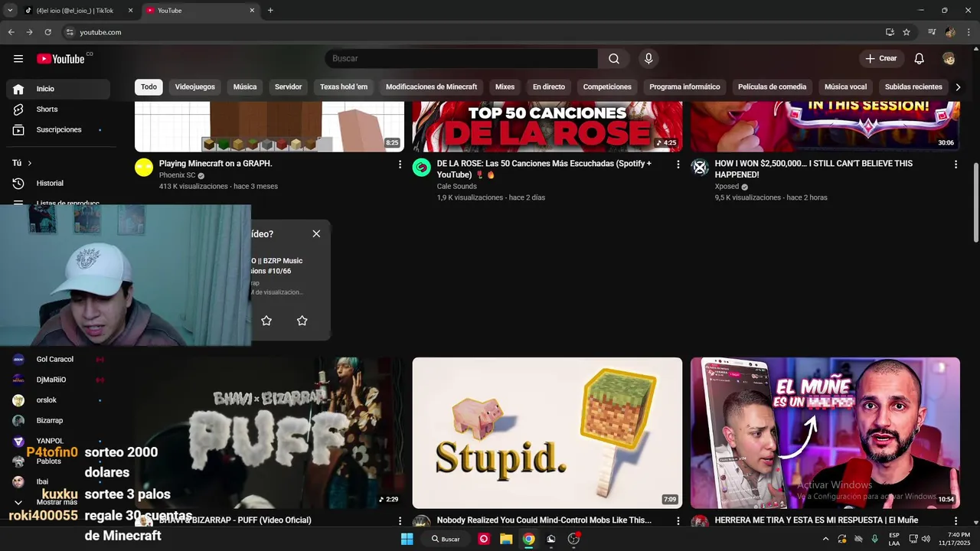
Task: Open options for HOW I WON $2,500,000 video
Action: point(955,165)
